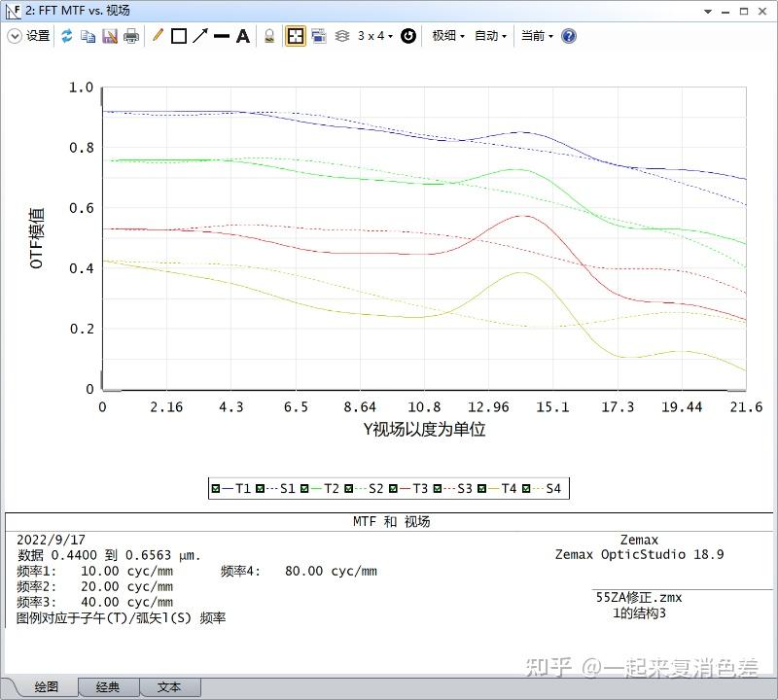Toggle the S2 legend checkbox
The image size is (778, 700).
[348, 489]
